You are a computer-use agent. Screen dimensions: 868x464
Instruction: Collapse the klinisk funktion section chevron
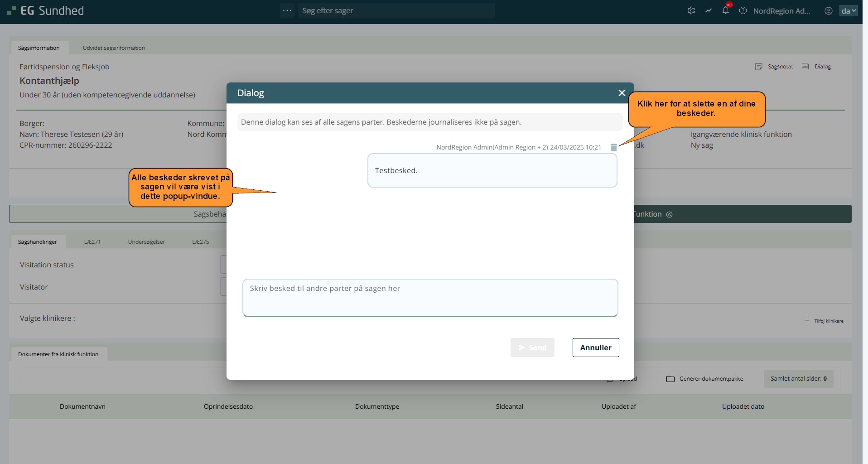[669, 214]
